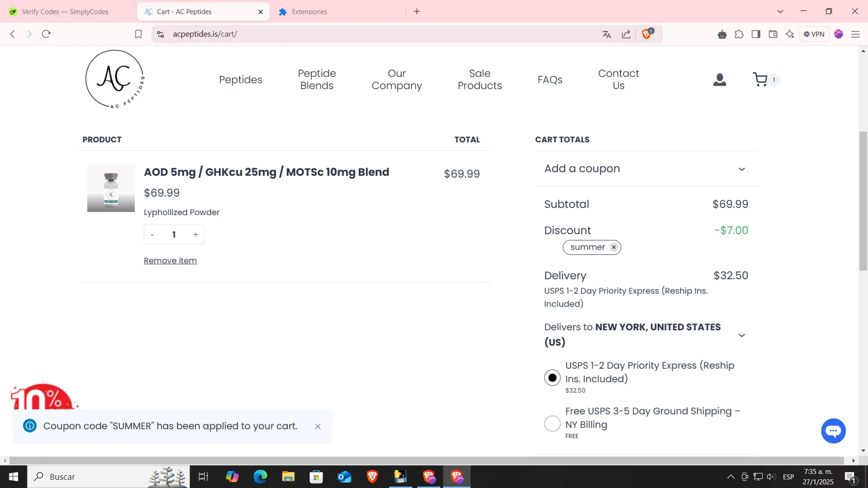This screenshot has height=488, width=868.
Task: Open Outlook from the taskbar
Action: pyautogui.click(x=345, y=476)
